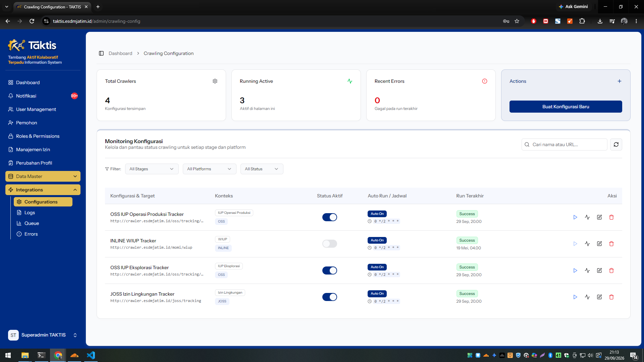Refresh the monitoring configuration list
This screenshot has height=362, width=644.
[x=616, y=144]
